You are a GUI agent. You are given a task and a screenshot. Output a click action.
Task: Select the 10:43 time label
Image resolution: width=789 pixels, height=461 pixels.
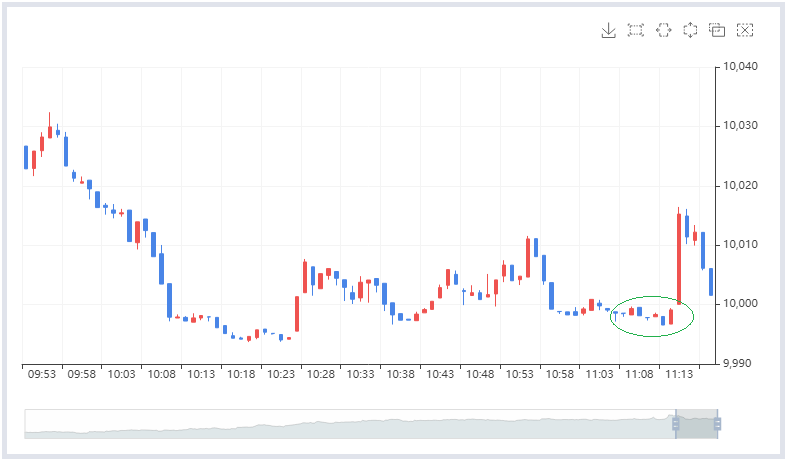440,374
